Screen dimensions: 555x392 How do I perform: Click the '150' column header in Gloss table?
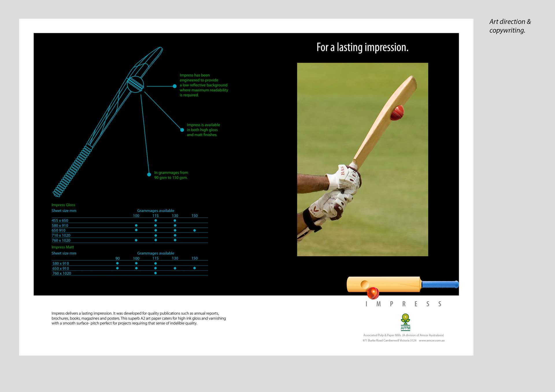(x=195, y=215)
